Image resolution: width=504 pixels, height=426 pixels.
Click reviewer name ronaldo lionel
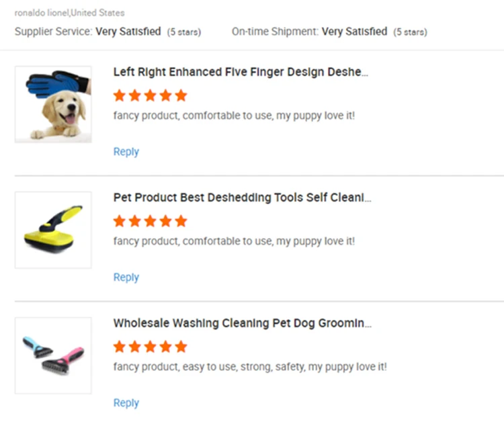point(42,13)
